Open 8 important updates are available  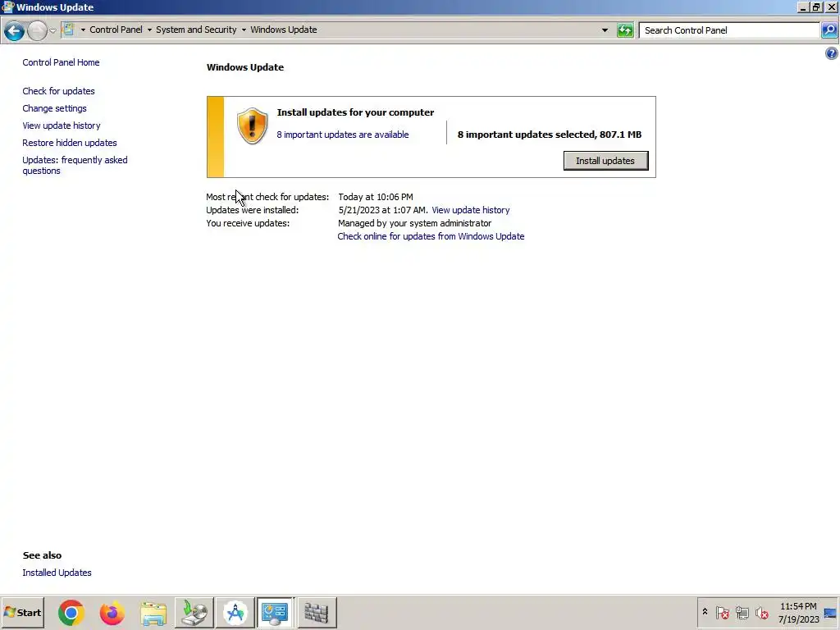(x=342, y=135)
